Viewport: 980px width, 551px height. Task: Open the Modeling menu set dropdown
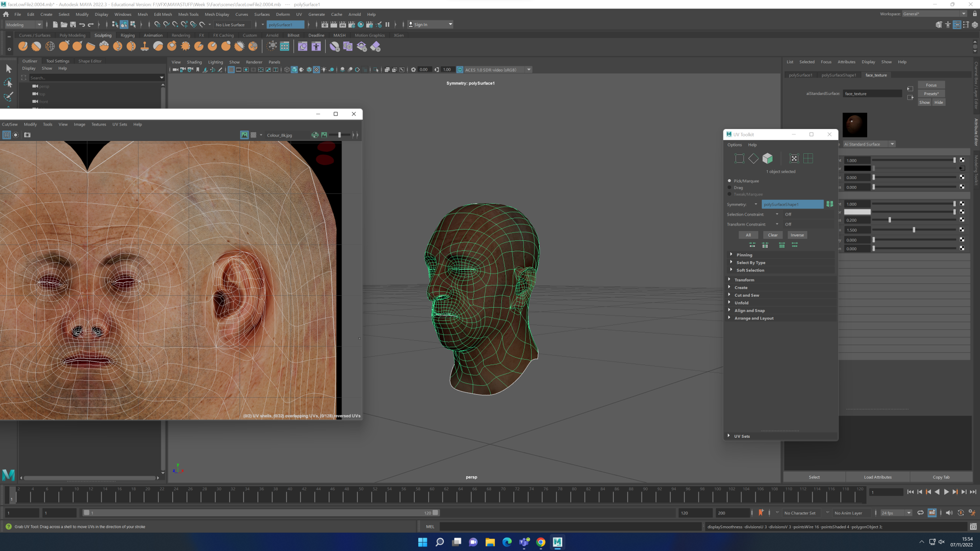tap(23, 25)
